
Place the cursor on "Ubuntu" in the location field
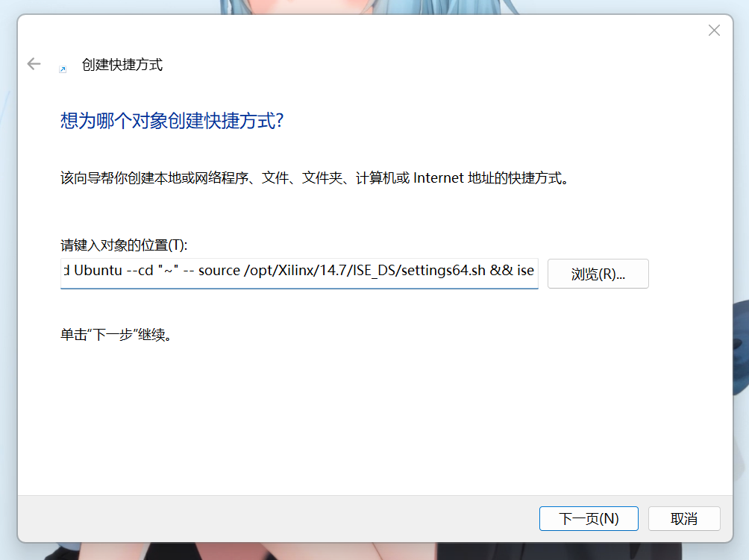pos(98,270)
